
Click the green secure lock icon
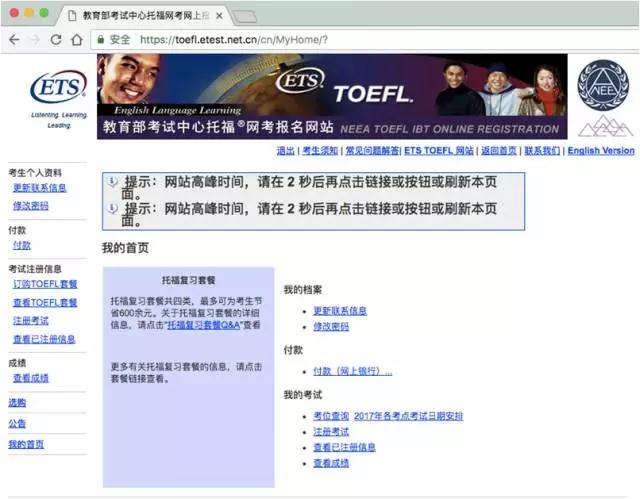click(x=101, y=40)
